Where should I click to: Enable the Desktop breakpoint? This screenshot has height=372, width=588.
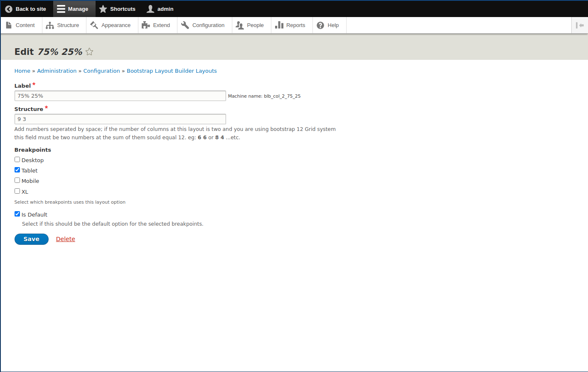point(17,159)
